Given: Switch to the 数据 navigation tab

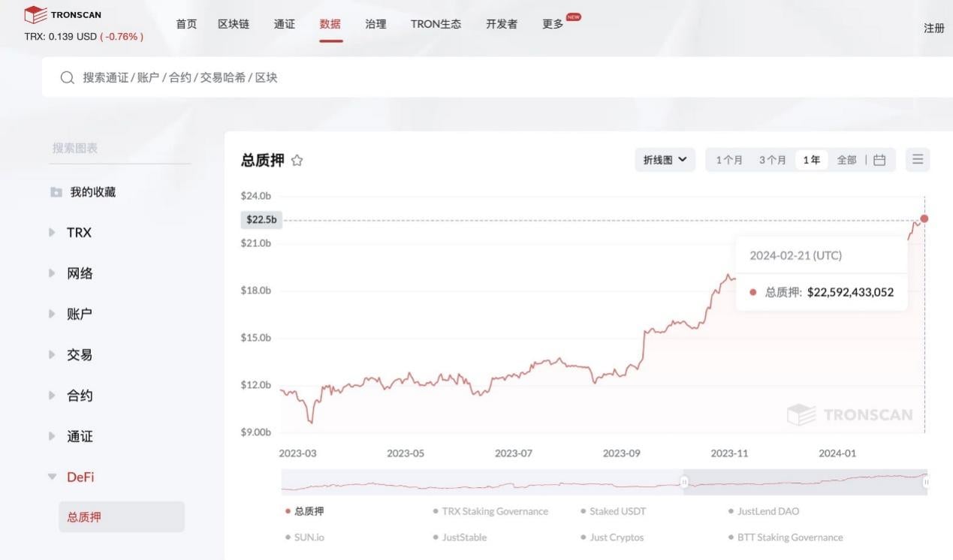Looking at the screenshot, I should tap(330, 23).
